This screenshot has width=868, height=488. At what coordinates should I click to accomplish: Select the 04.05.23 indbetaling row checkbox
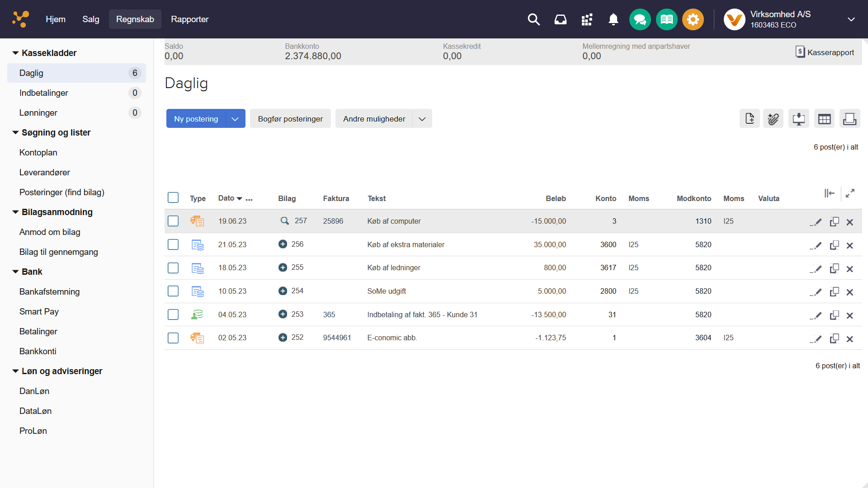[x=173, y=314]
